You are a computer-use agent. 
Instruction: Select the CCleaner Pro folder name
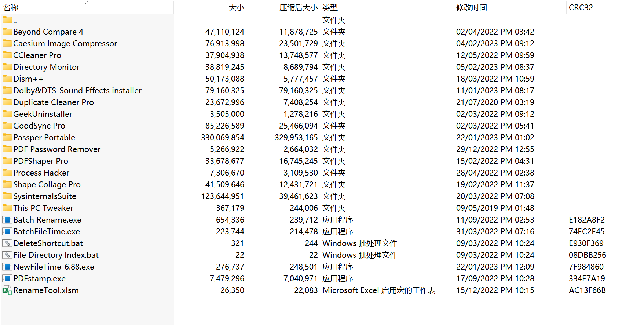37,55
